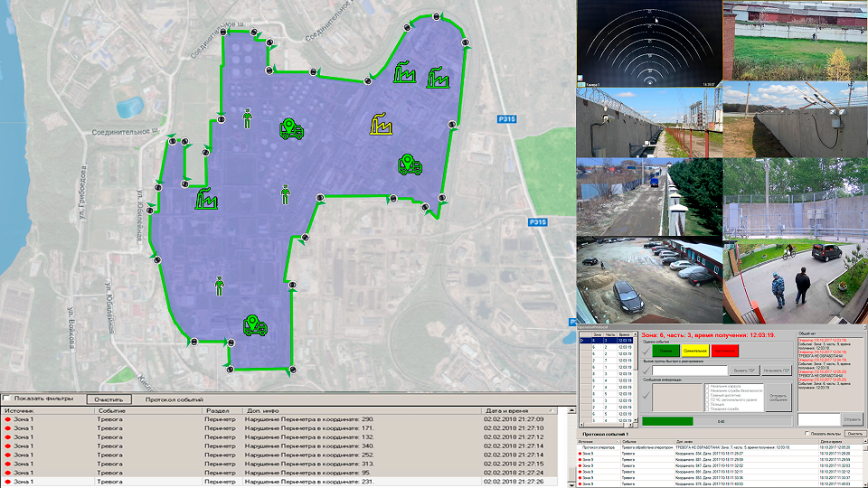
Task: Open the parking lot camera feed
Action: click(649, 280)
